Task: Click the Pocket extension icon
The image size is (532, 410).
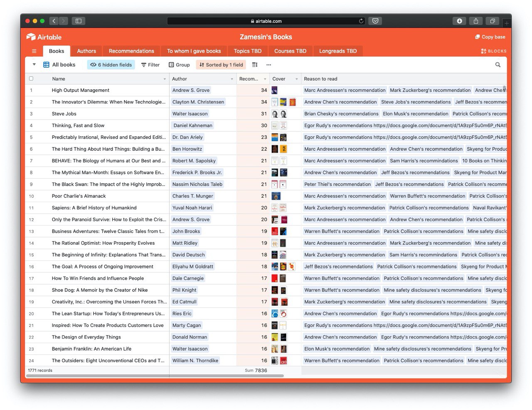Action: point(375,21)
